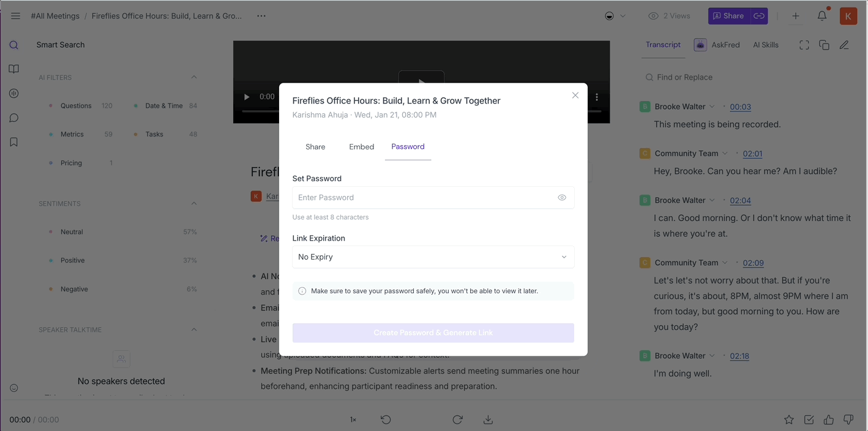Open video player three-dot options

click(x=597, y=97)
